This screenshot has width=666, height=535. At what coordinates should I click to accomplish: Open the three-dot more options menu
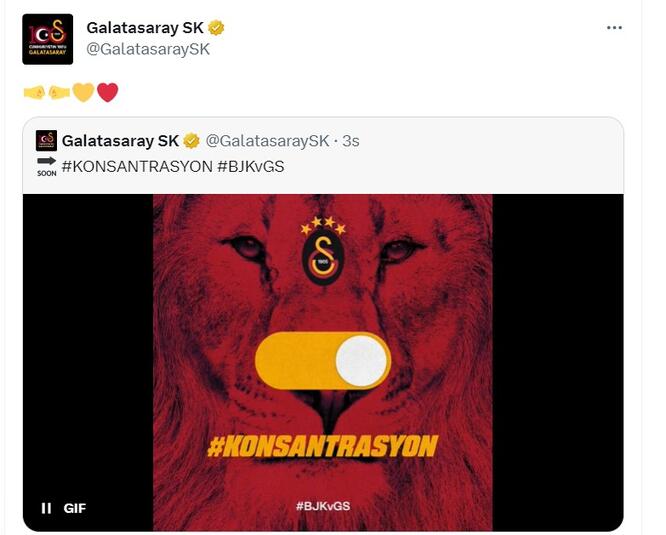[x=614, y=28]
